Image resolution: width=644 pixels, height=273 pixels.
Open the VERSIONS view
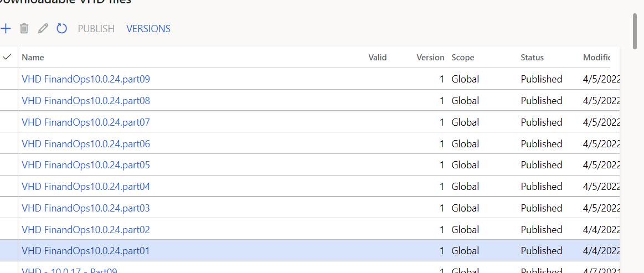point(148,29)
